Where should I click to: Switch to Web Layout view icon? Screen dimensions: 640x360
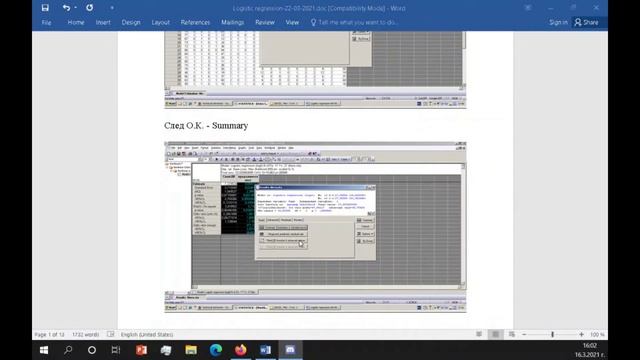(512, 334)
